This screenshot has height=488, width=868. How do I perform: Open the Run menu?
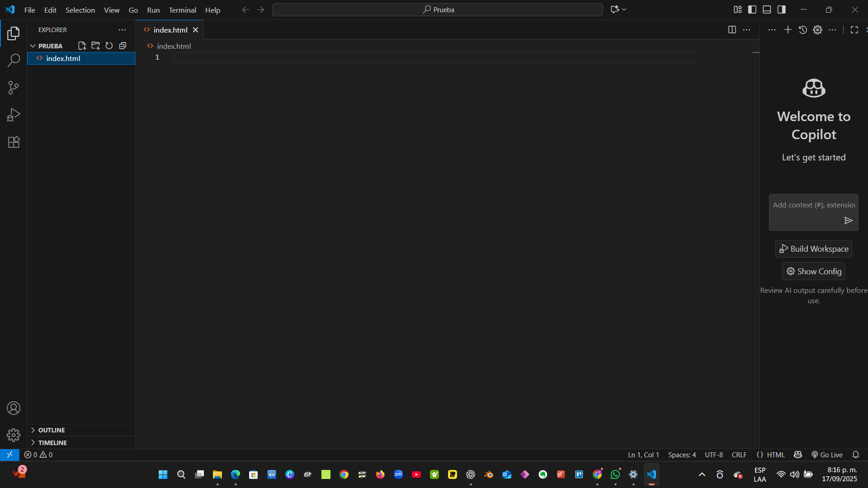click(153, 10)
